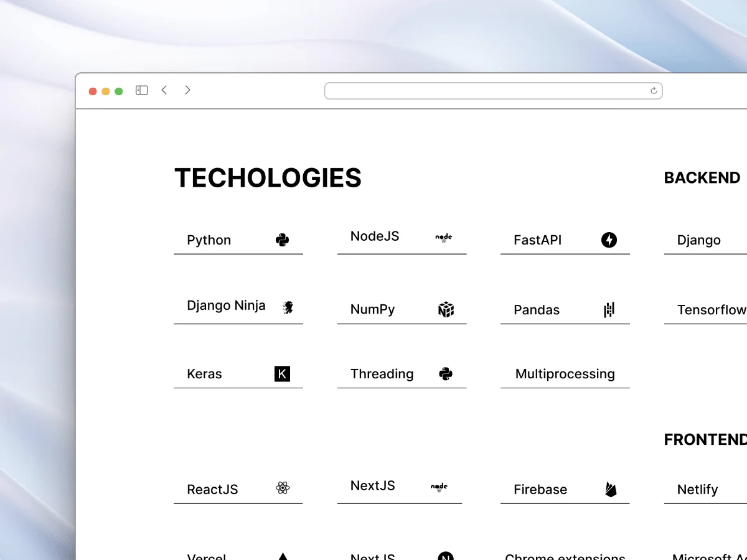
Task: Click the Pandas bars icon
Action: (x=609, y=309)
